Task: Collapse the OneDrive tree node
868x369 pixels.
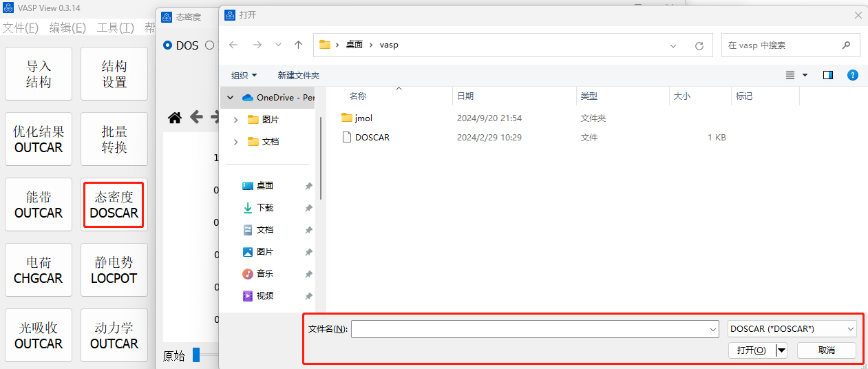Action: (x=231, y=98)
